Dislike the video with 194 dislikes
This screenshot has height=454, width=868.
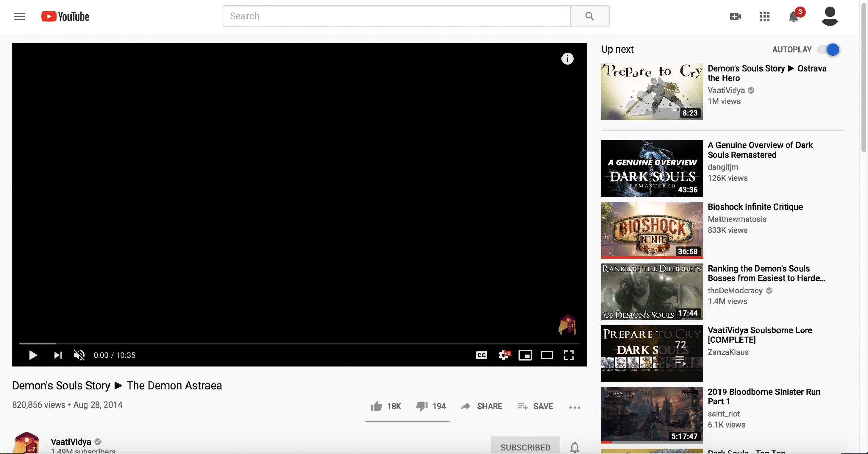431,406
